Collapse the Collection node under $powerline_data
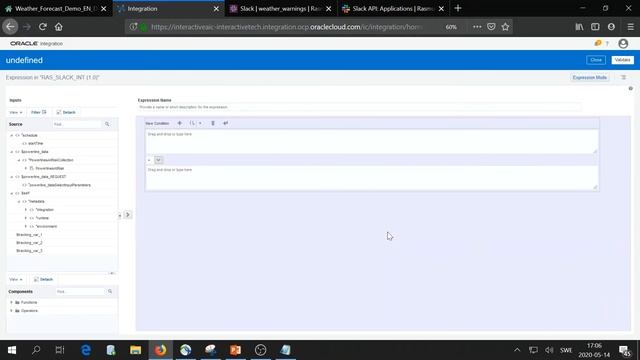The image size is (640, 360). coord(19,160)
